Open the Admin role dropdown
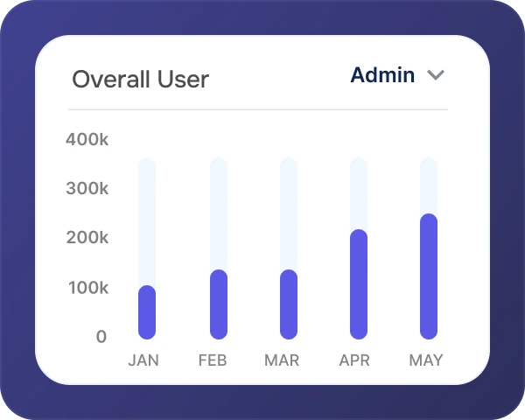This screenshot has height=420, width=525. [x=383, y=75]
